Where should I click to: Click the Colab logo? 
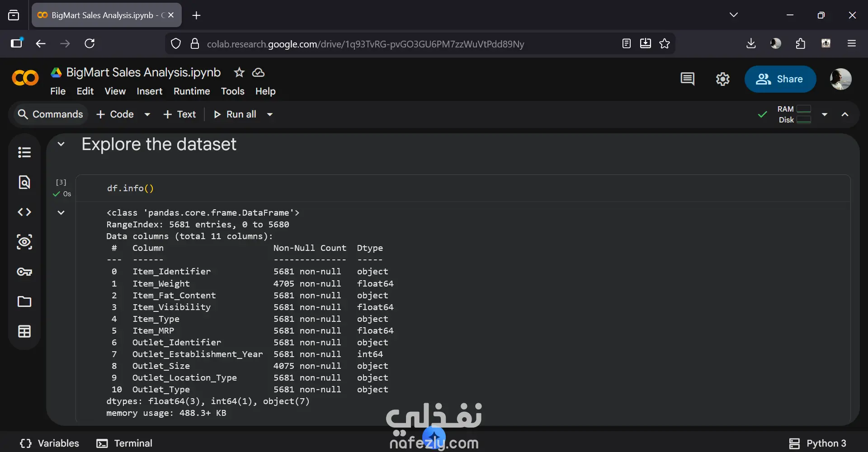tap(25, 78)
